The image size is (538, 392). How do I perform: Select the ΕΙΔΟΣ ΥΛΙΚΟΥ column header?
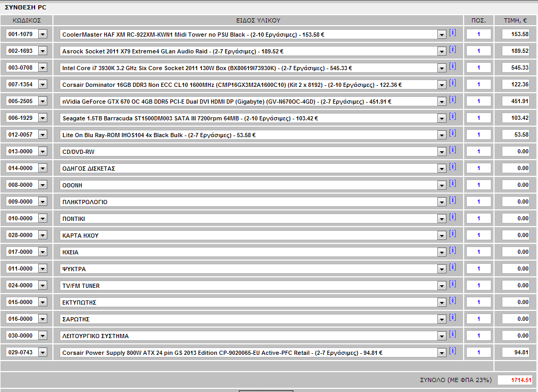[x=258, y=20]
